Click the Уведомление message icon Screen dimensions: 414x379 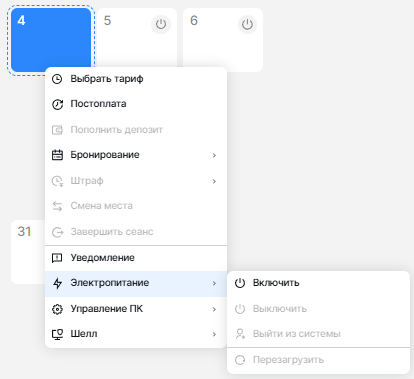(57, 258)
